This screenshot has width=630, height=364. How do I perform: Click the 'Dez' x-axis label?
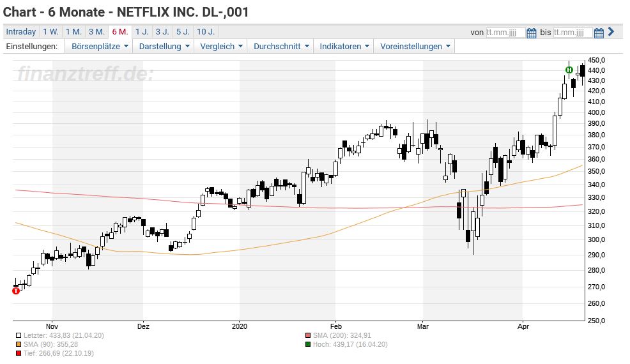(143, 326)
